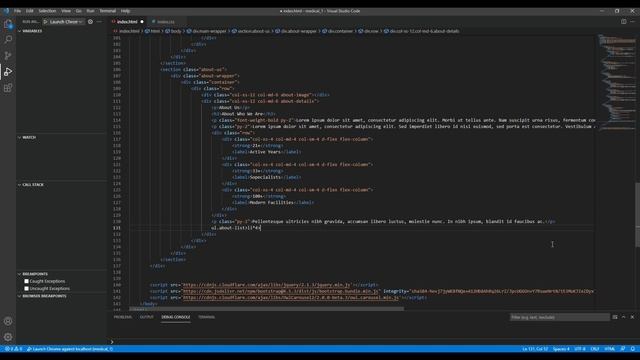Open the Terminal menu
The height and width of the screenshot is (360, 640).
click(108, 11)
